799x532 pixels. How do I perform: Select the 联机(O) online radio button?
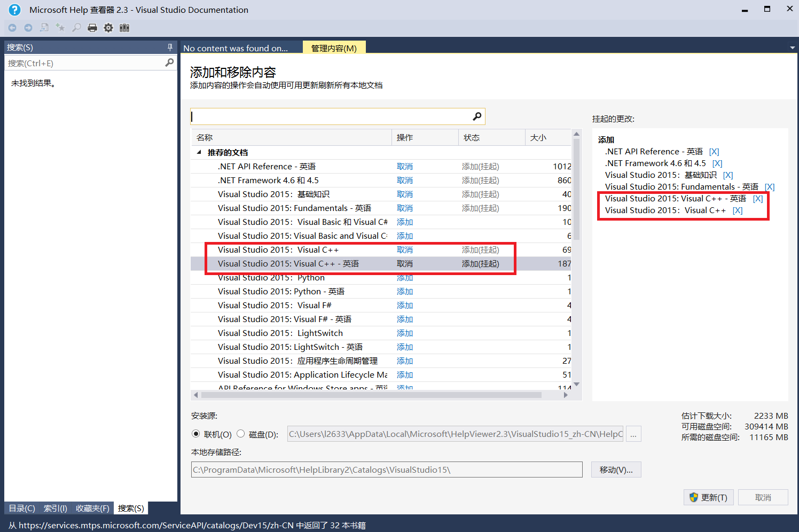196,434
